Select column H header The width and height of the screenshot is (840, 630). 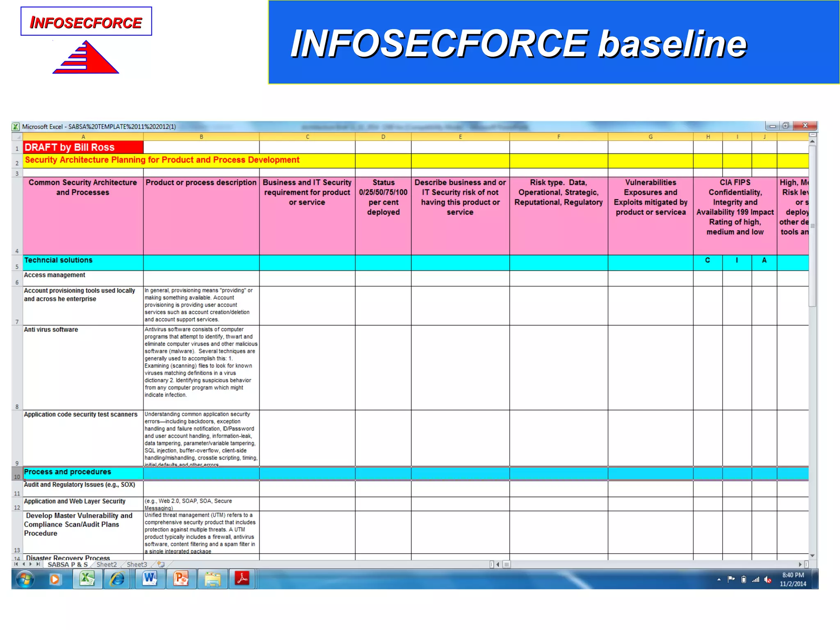pyautogui.click(x=708, y=137)
